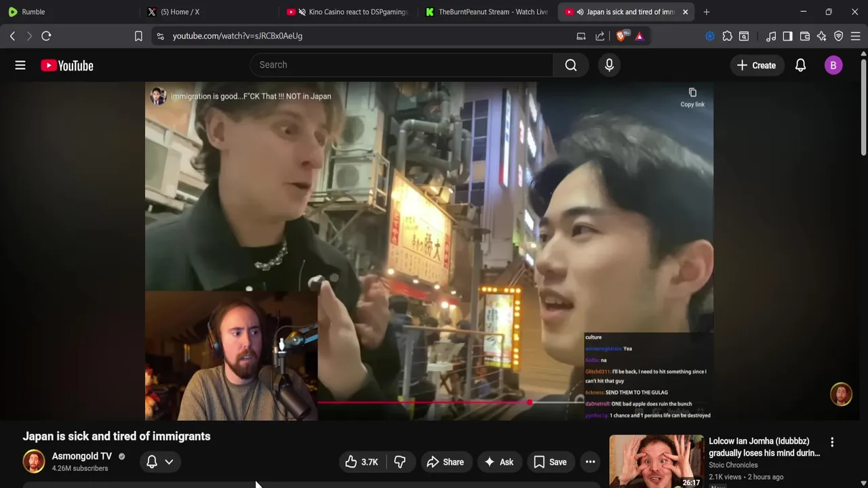
Task: Like the video with thumbs up
Action: point(361,462)
